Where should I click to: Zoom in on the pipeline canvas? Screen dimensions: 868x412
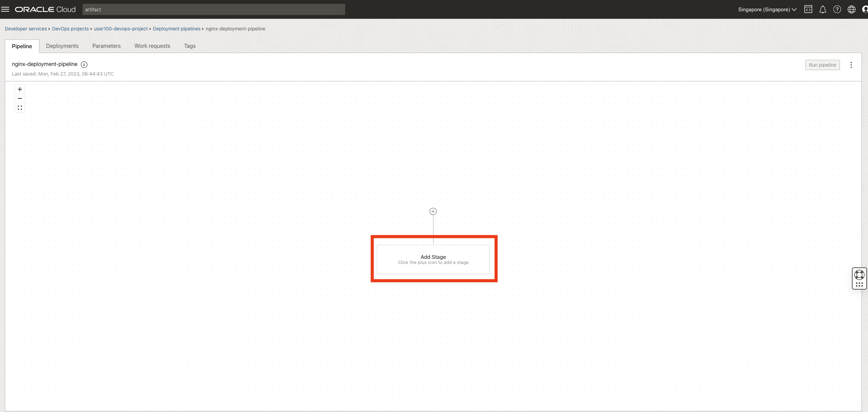(x=20, y=89)
